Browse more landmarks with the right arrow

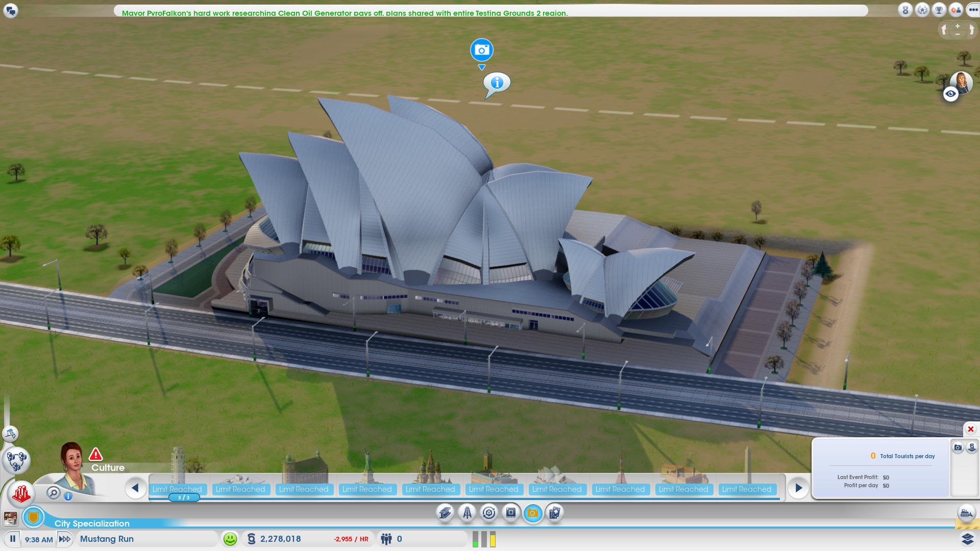coord(799,488)
